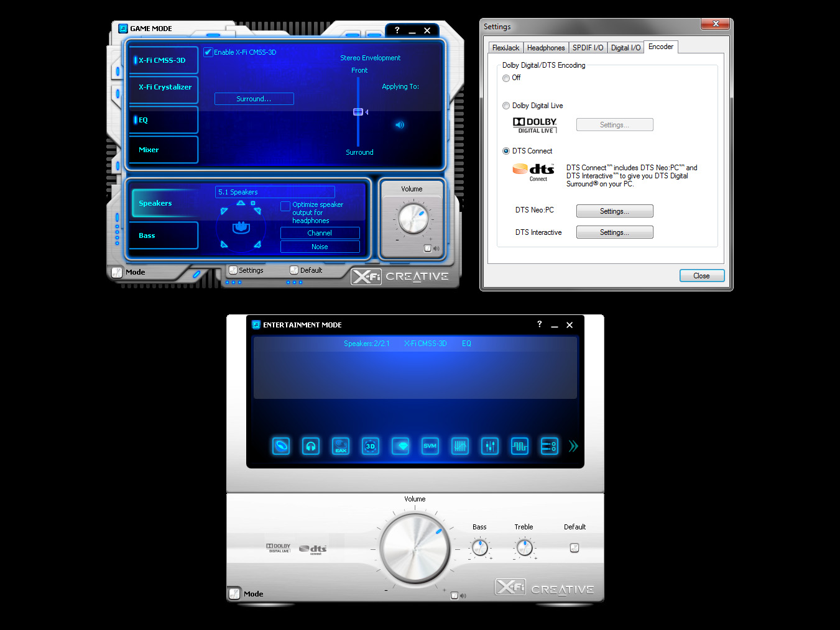This screenshot has height=630, width=840.
Task: Click the Bass knob in Entertainment Mode
Action: [x=479, y=547]
